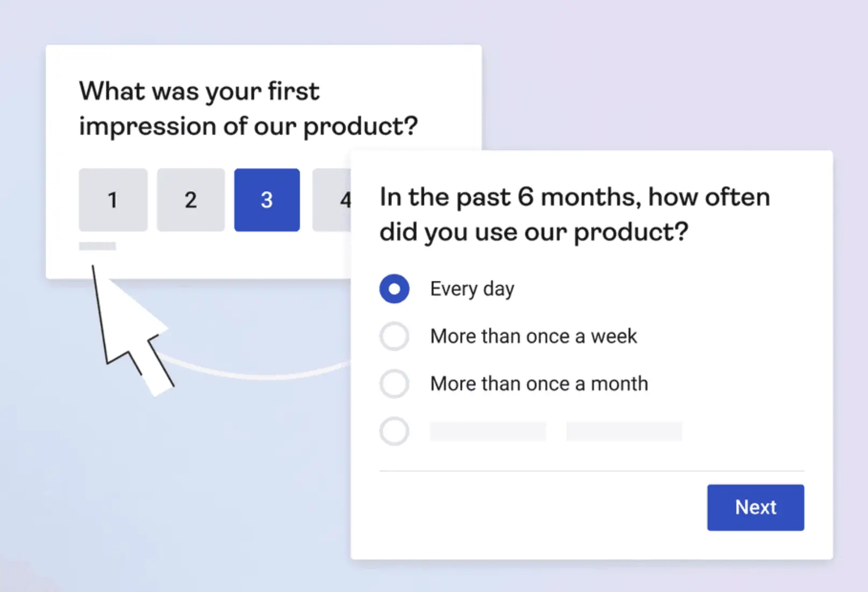Viewport: 868px width, 592px height.
Task: Choose 'More than once a month' option
Action: pos(394,383)
